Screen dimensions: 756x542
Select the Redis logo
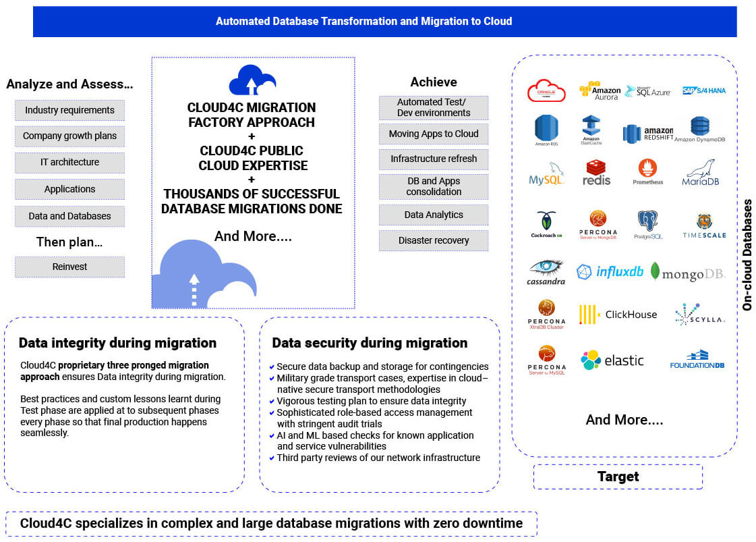click(596, 173)
